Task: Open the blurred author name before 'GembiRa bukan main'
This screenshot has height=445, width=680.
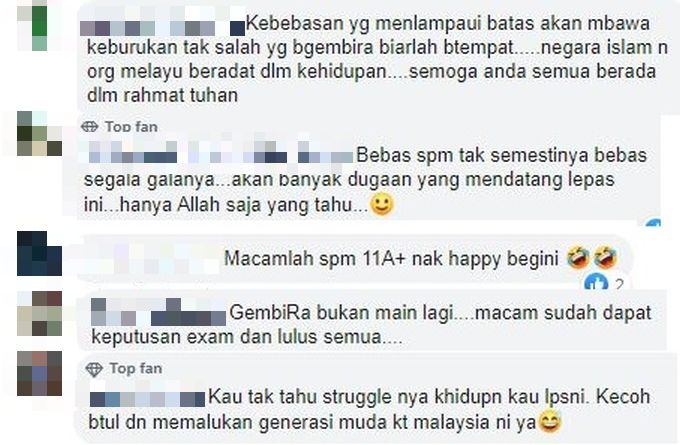Action: tap(158, 312)
